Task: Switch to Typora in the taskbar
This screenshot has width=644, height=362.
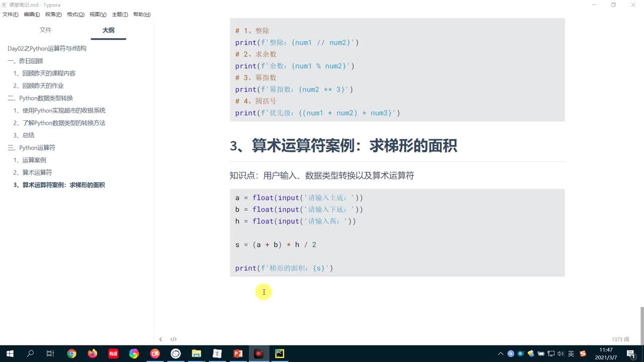Action: coord(217,353)
